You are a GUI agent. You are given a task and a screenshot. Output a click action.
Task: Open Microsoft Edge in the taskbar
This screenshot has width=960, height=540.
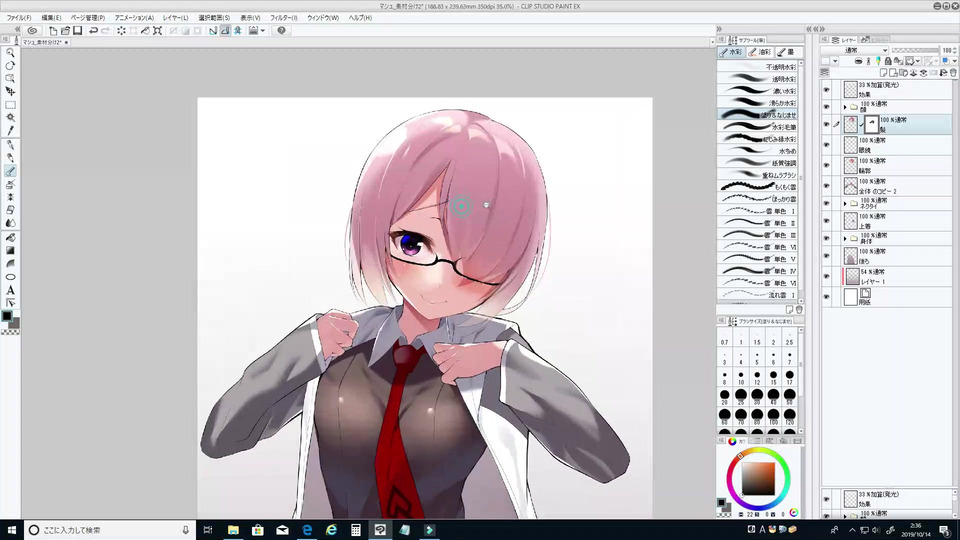coord(307,530)
